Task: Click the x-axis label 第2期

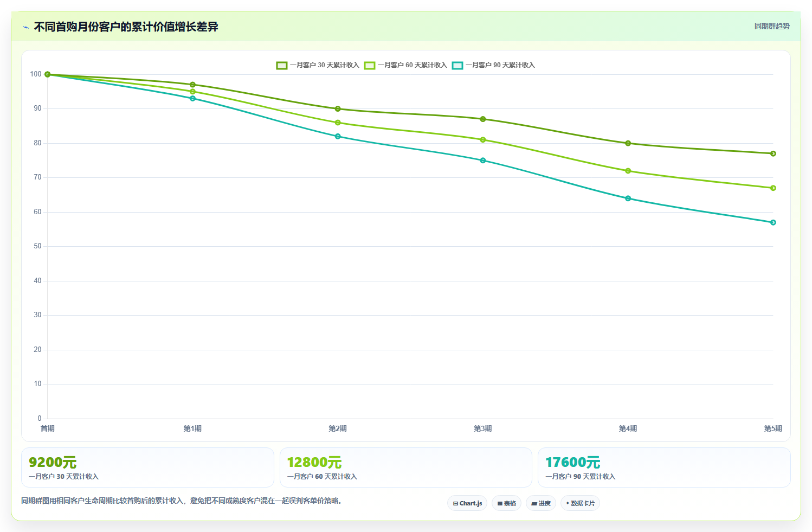Action: pyautogui.click(x=338, y=428)
